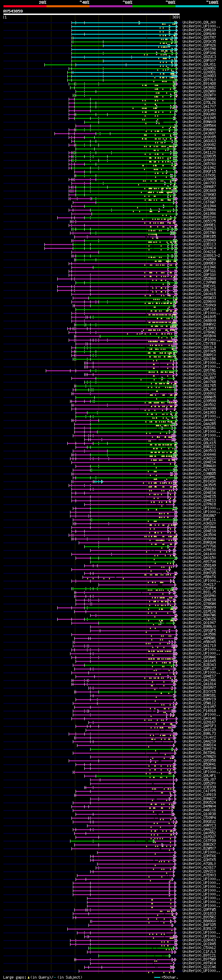Select the UniRef100_Q9ZUC3 label
This screenshot has height=980, width=222.
pyautogui.click(x=199, y=57)
